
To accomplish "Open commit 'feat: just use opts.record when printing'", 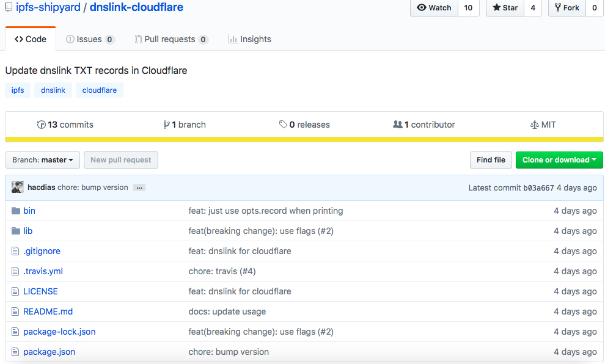I will [x=265, y=211].
